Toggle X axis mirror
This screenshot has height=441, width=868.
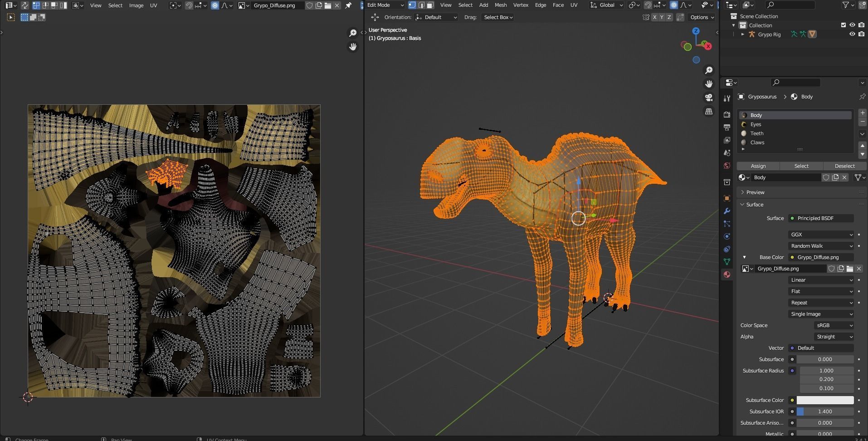coord(654,17)
